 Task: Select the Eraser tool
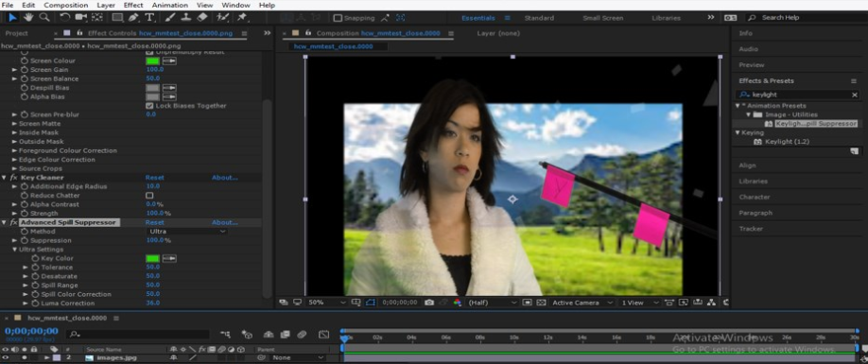[202, 18]
